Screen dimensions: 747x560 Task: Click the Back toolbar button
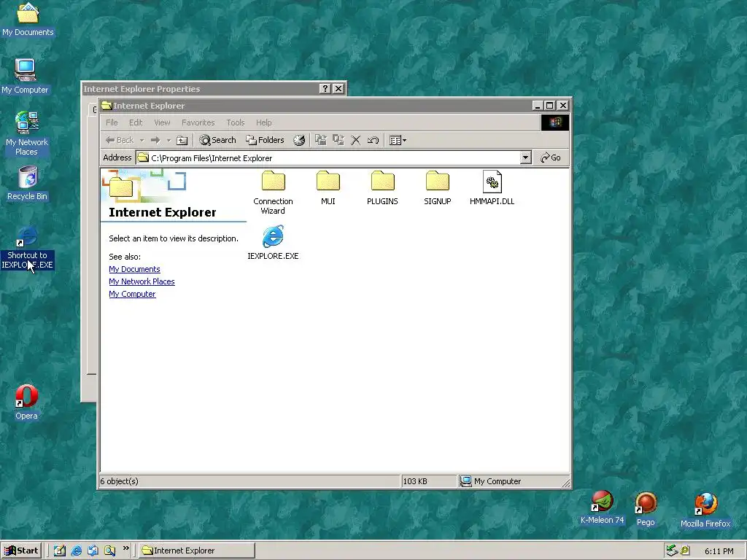click(x=120, y=140)
